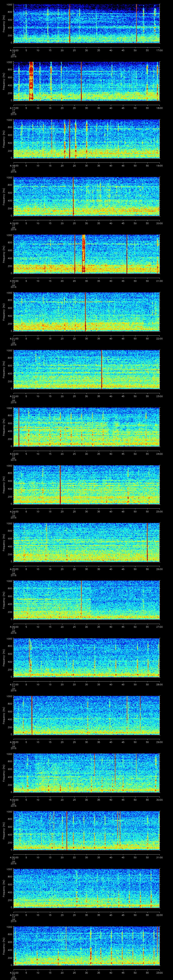Click the 20:00 end time label

tap(159, 223)
